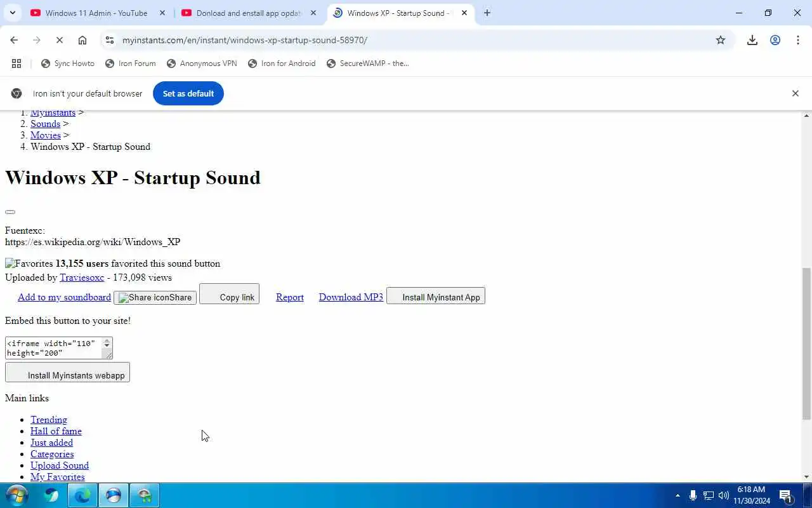Open the volume speaker tray icon
812x508 pixels.
[724, 495]
